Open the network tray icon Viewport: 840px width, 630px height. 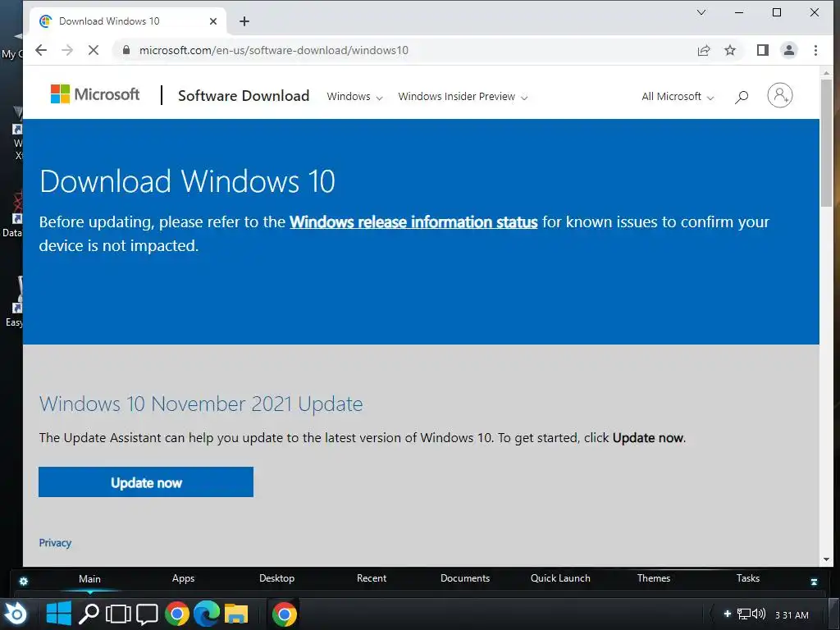(743, 614)
